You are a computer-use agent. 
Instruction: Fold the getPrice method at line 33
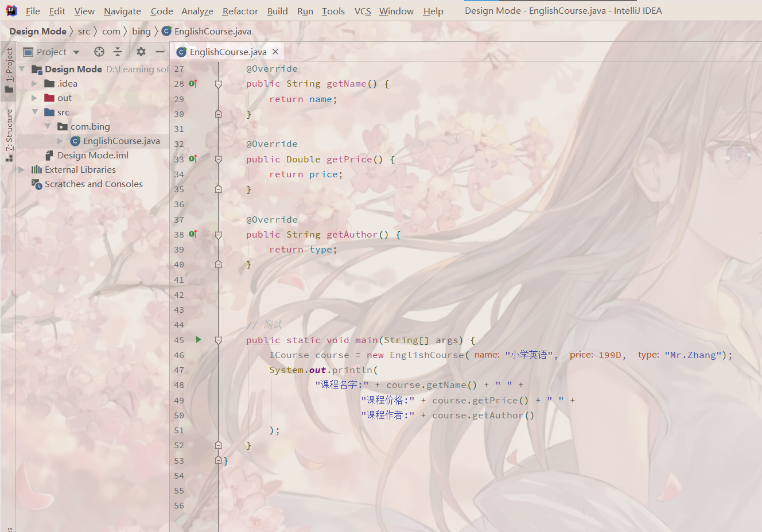click(x=218, y=160)
